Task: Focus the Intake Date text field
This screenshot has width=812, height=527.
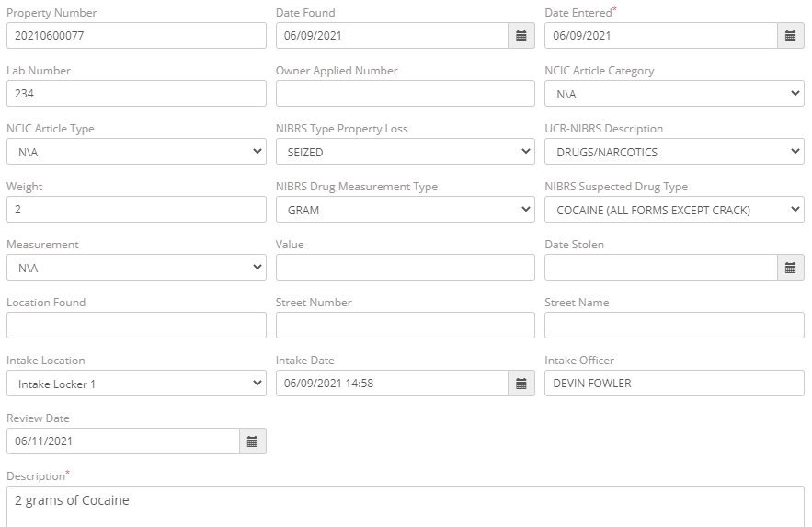Action: click(392, 384)
